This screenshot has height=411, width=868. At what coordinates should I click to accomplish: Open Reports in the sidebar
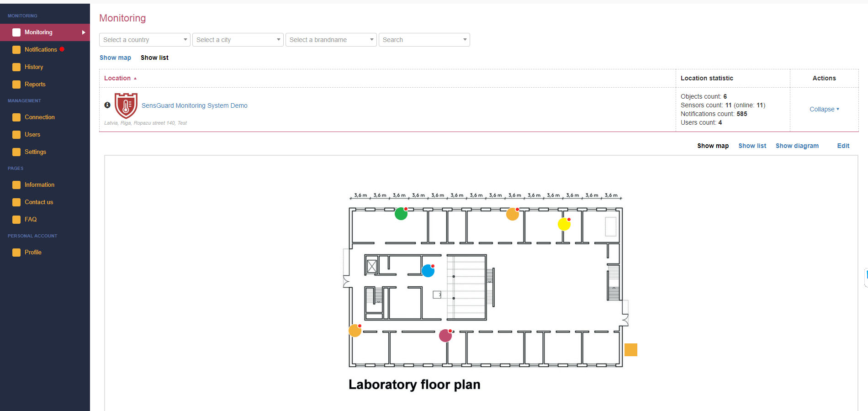tap(16, 84)
